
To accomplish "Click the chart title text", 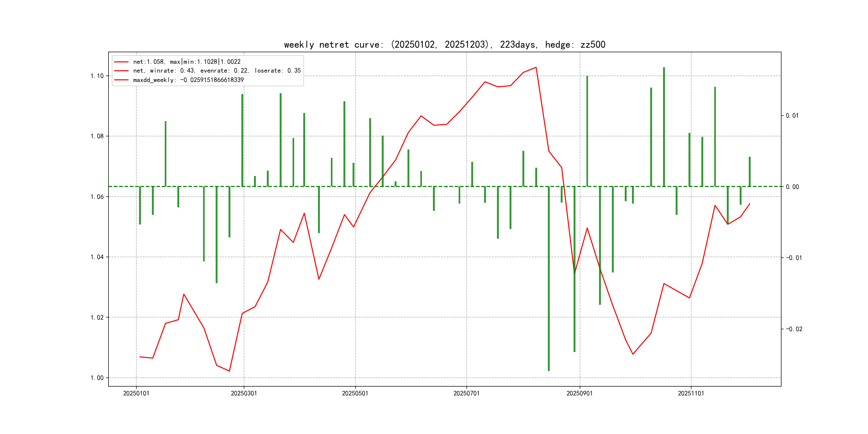I will point(444,44).
